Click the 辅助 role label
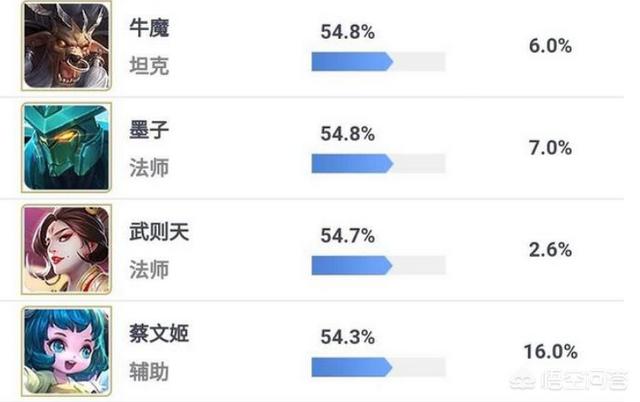This screenshot has width=640, height=402. [150, 372]
